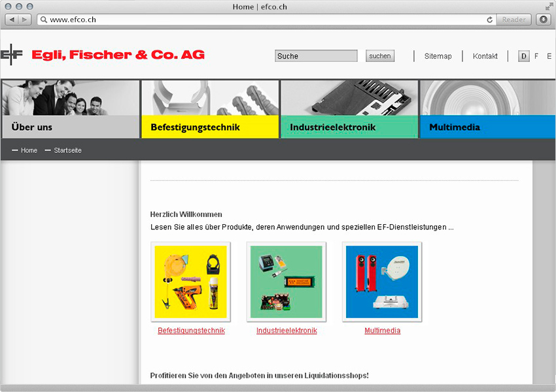Click the people photo above Über uns
This screenshot has height=392, width=556.
71,98
